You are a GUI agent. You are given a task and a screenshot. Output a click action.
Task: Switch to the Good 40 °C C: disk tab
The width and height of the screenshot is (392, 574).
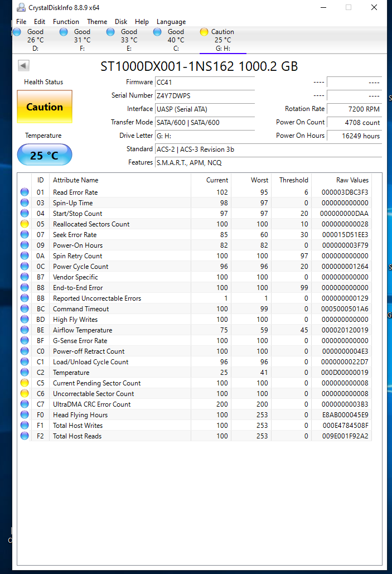(176, 40)
